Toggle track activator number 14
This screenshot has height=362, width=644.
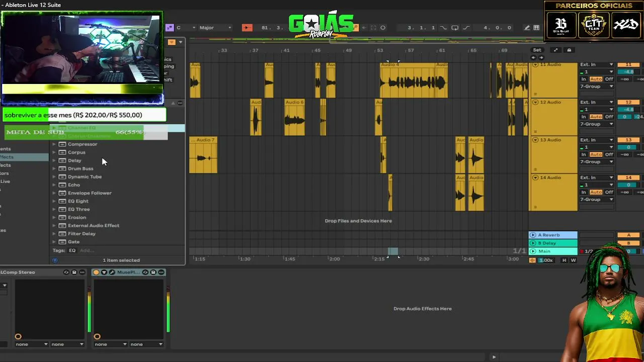click(628, 178)
